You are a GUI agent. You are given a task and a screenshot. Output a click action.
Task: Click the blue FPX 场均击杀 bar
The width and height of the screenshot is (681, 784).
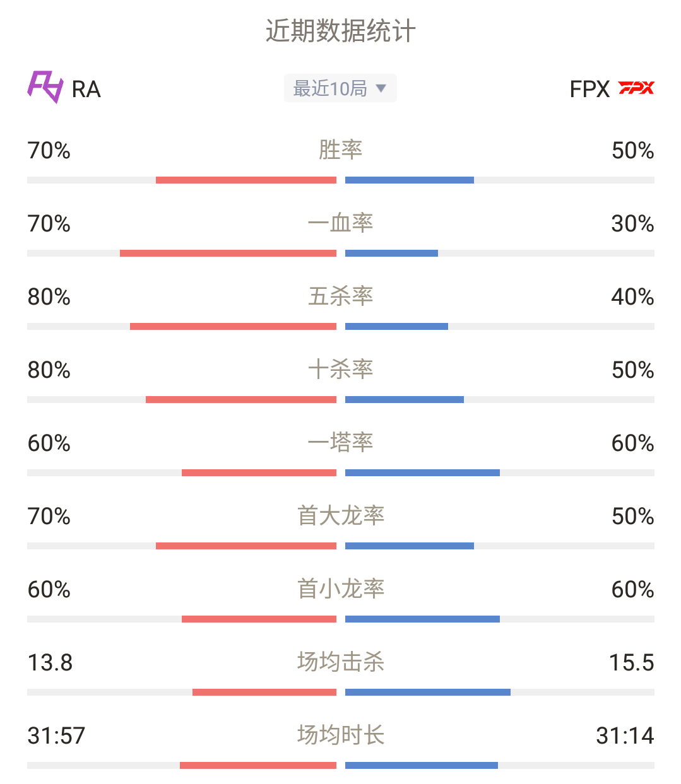coord(428,693)
